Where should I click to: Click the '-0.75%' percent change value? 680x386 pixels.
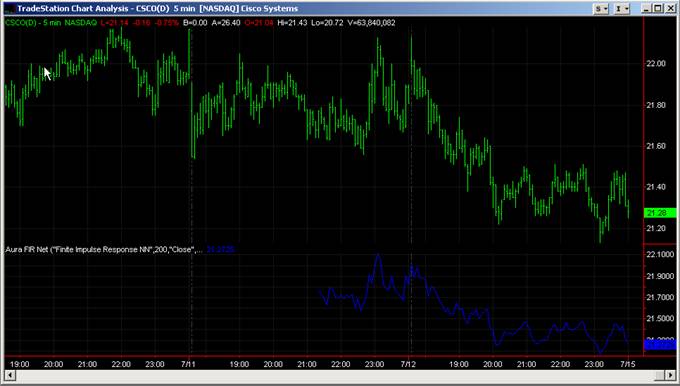click(166, 23)
